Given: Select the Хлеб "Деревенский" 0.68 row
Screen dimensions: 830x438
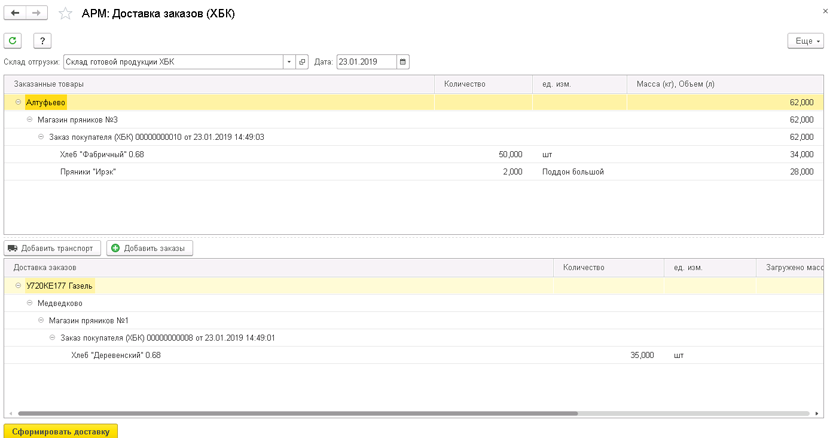Looking at the screenshot, I should tap(413, 355).
